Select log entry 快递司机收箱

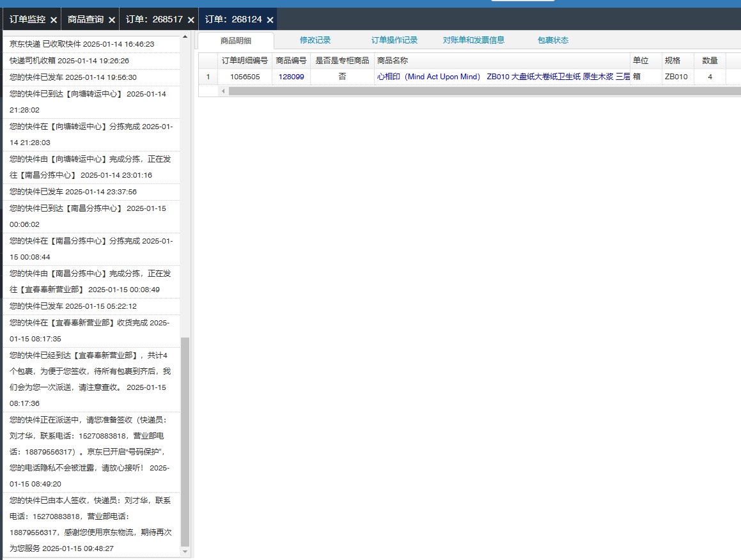[91, 61]
